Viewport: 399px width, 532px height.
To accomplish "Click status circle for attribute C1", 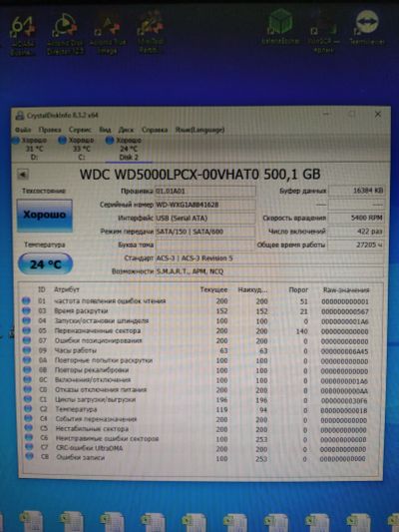I will coord(28,399).
